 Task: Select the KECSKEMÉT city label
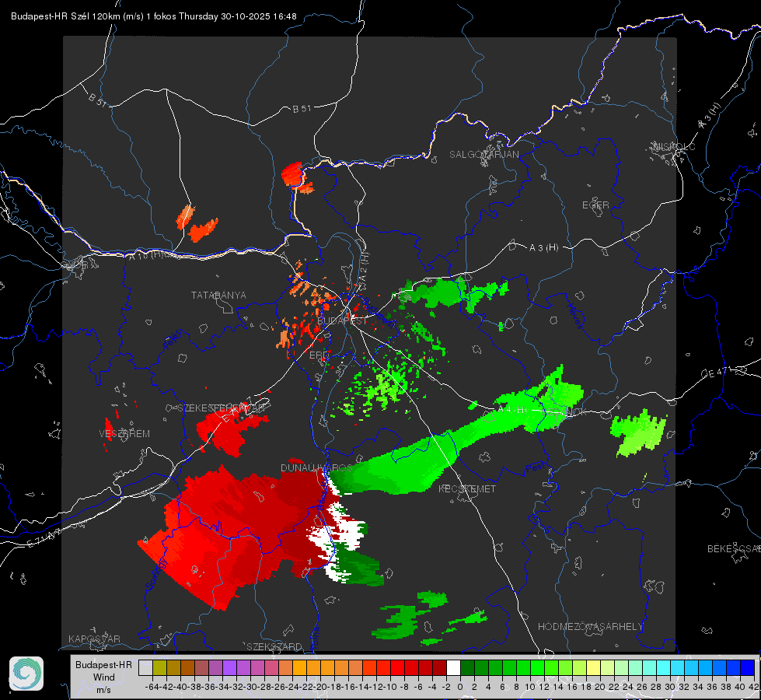click(x=467, y=488)
